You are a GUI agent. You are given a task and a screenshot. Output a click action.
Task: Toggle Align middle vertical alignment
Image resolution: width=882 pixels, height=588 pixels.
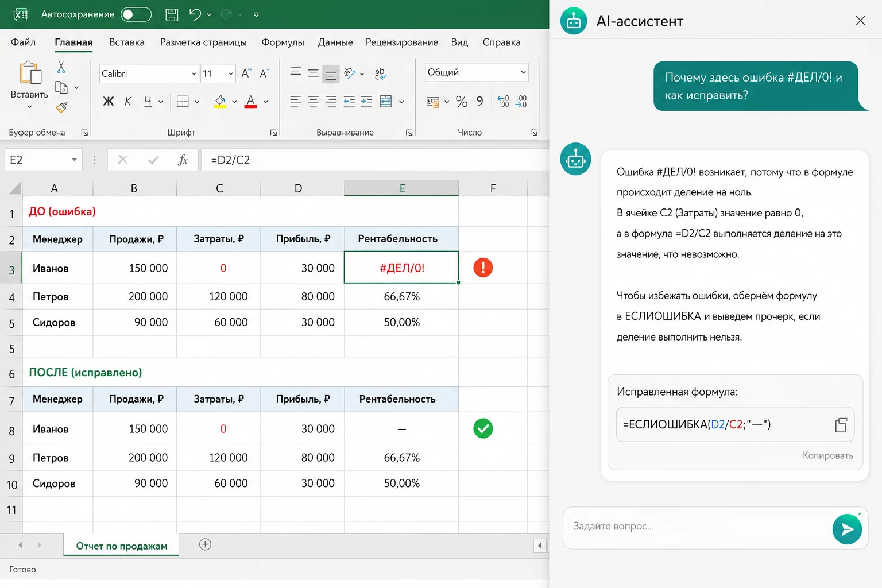313,73
